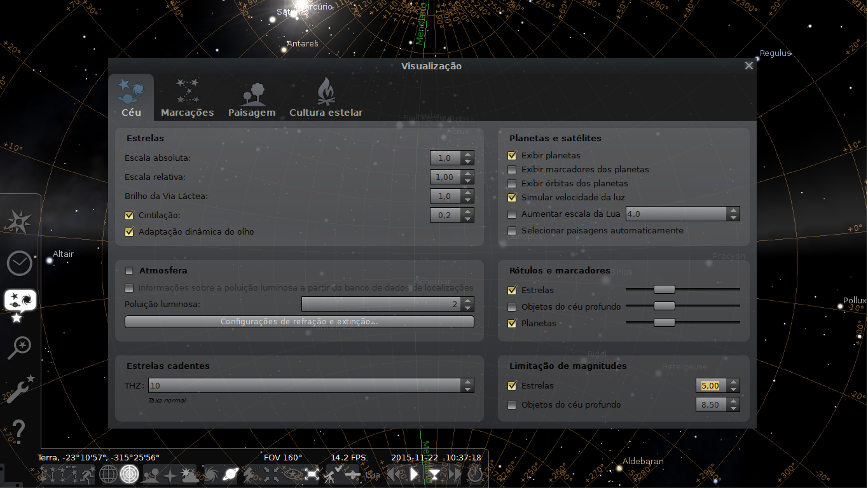Decrease deep-sky magnitude limit 8,50

coord(734,408)
